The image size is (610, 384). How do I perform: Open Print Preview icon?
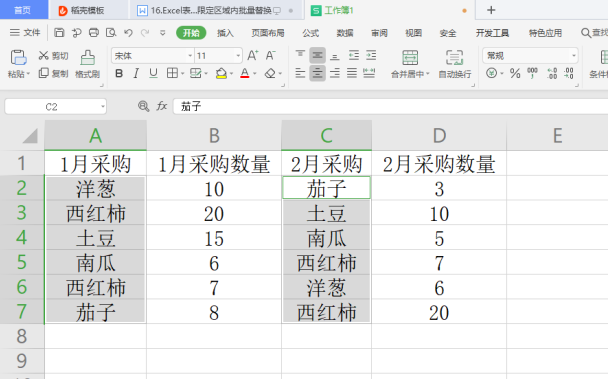[111, 33]
